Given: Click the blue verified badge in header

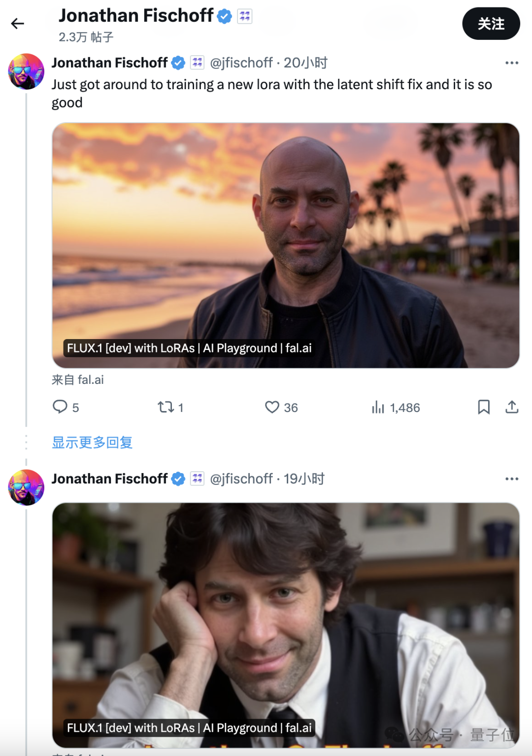Looking at the screenshot, I should point(225,16).
